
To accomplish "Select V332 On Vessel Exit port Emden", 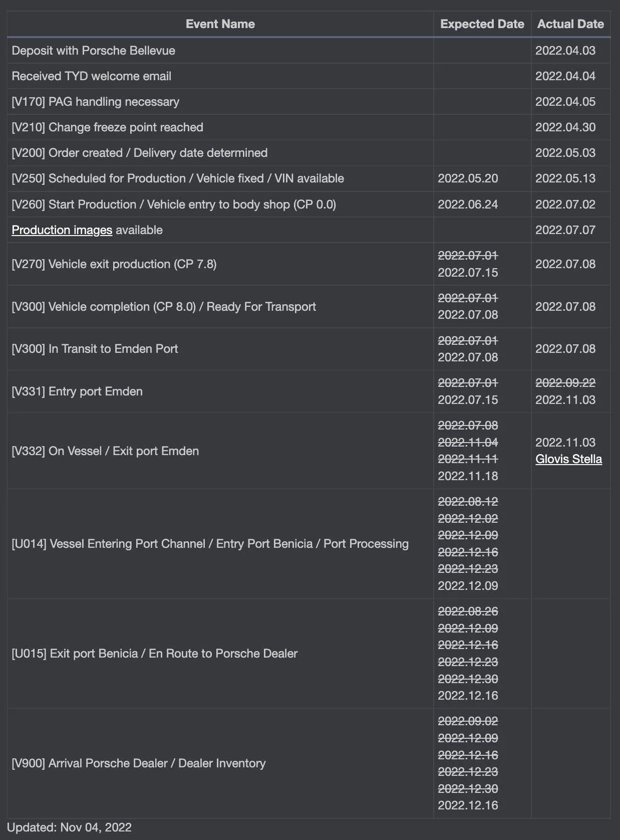I will click(x=105, y=451).
